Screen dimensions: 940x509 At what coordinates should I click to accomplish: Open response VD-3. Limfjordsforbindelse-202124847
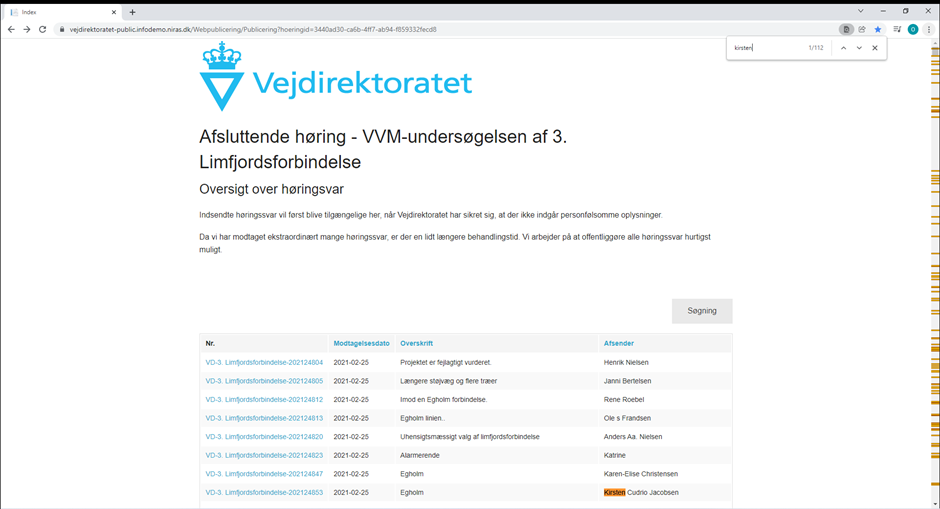pyautogui.click(x=264, y=474)
